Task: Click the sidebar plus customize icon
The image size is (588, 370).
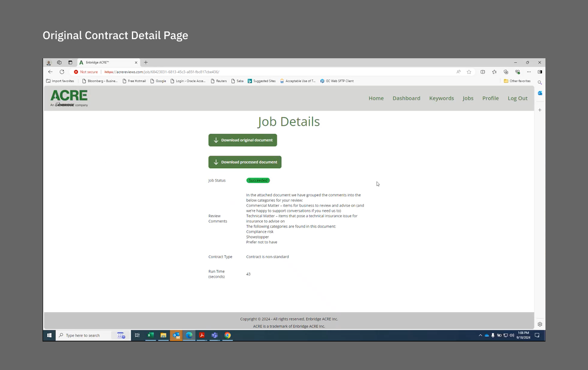Action: coord(540,110)
